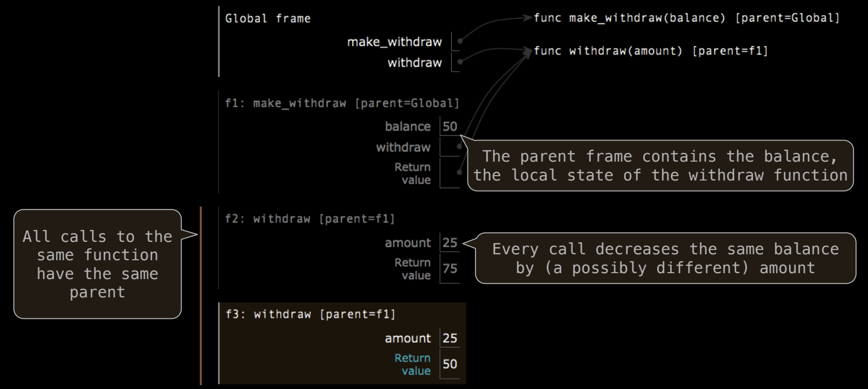Click 'The parent frame contains the balance' callout

tap(660, 166)
